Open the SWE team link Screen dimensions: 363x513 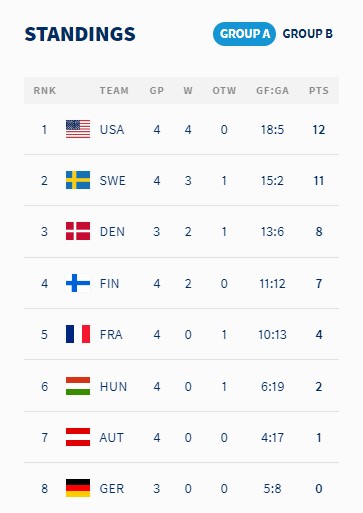pos(113,181)
